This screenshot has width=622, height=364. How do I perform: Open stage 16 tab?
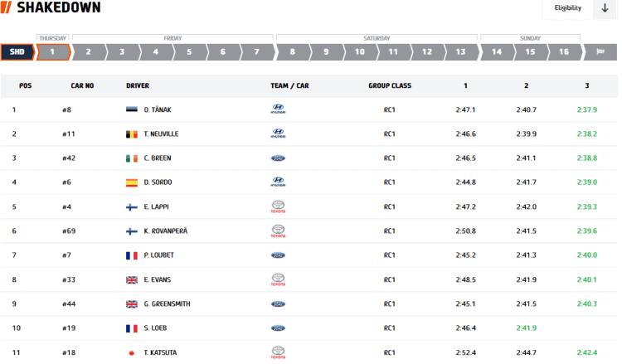(563, 51)
